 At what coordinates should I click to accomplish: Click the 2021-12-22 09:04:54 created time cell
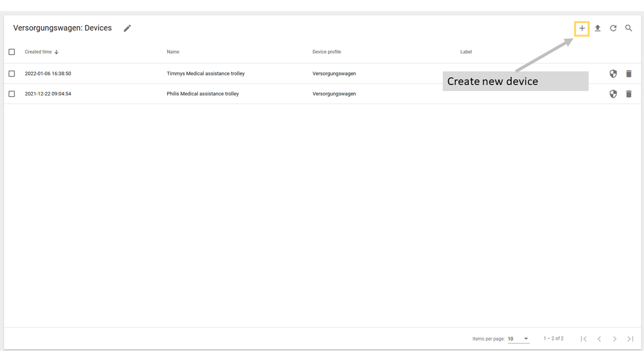(x=48, y=94)
